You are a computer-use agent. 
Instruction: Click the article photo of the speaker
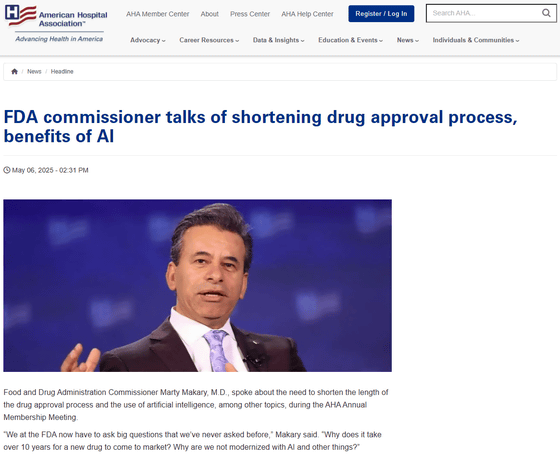click(x=198, y=285)
